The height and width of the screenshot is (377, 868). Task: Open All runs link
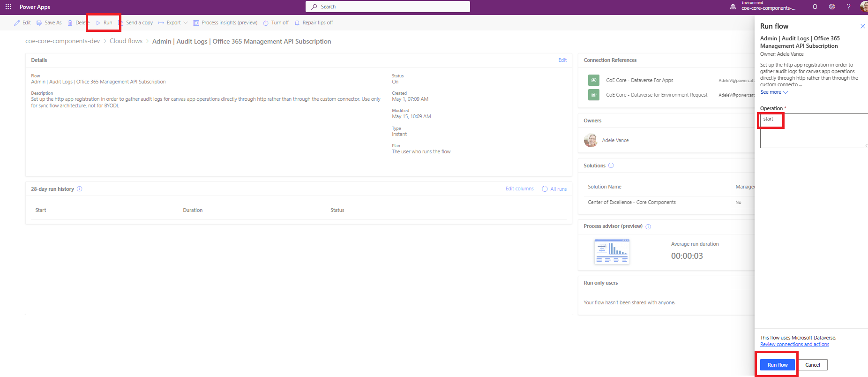tap(554, 189)
